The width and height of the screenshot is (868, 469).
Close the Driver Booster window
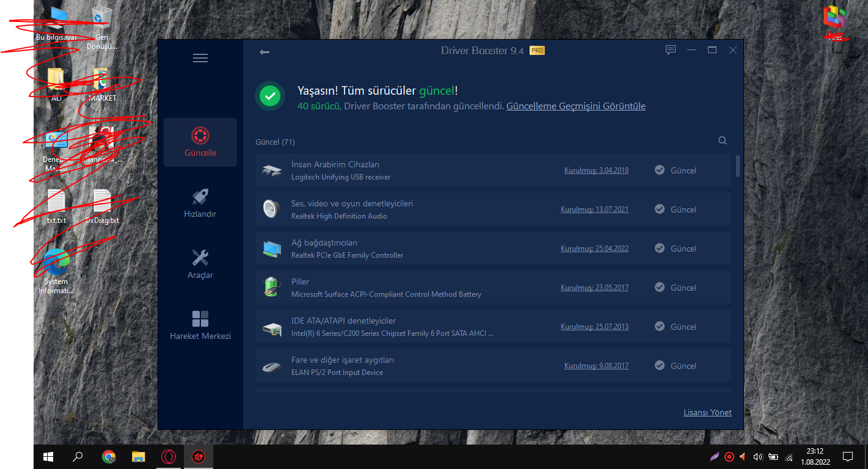pos(733,50)
